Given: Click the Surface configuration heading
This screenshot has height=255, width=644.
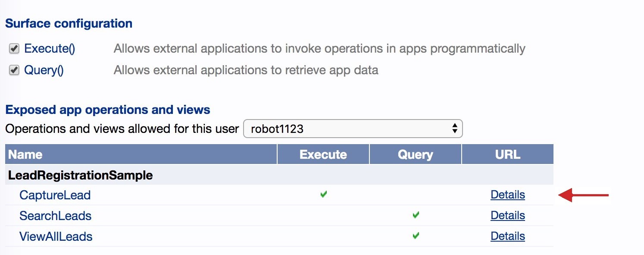Looking at the screenshot, I should 69,23.
